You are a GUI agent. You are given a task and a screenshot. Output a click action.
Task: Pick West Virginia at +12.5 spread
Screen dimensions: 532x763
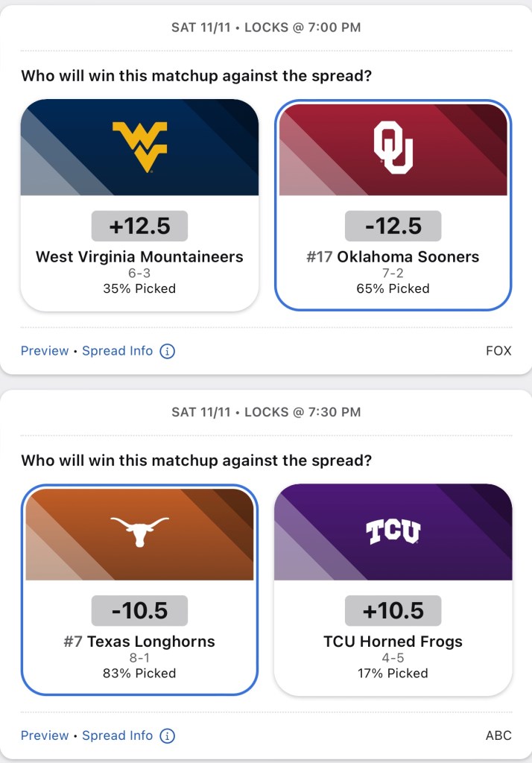[140, 226]
